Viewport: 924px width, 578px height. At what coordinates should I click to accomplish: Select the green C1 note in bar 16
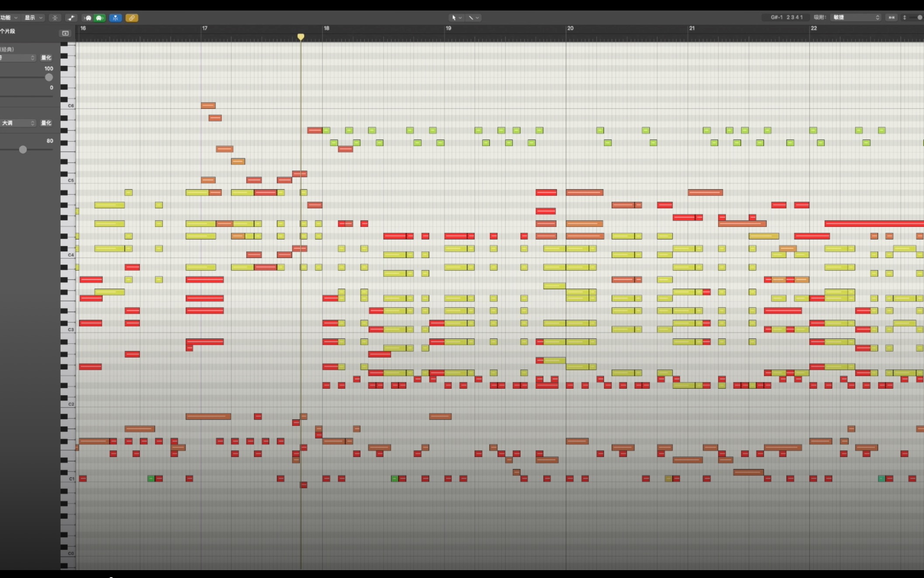tap(151, 478)
